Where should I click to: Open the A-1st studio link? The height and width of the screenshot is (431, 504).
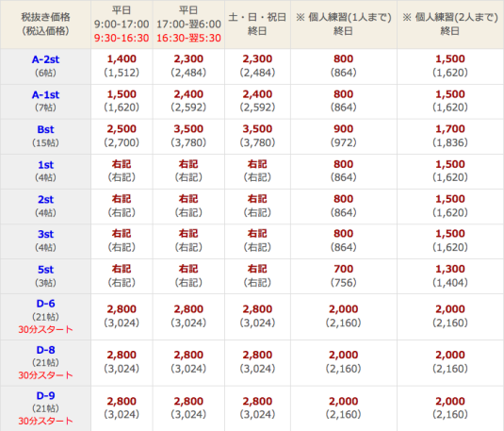point(45,95)
